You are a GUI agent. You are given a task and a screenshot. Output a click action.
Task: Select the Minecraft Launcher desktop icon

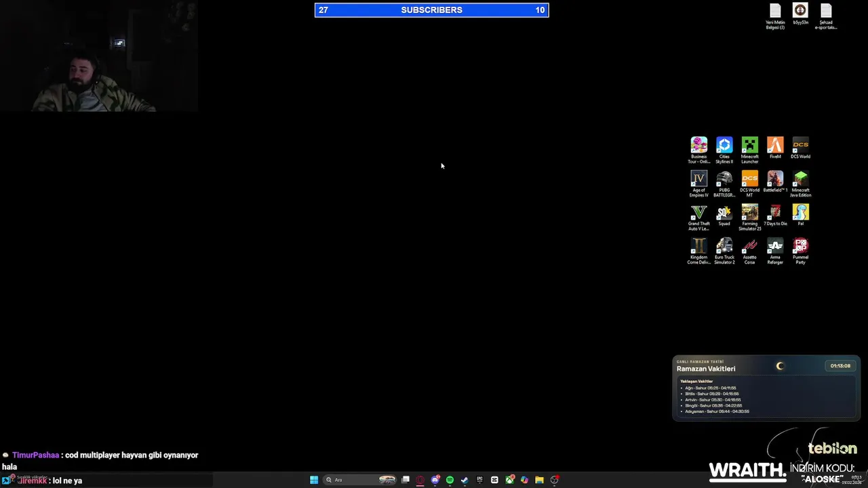[x=749, y=150]
